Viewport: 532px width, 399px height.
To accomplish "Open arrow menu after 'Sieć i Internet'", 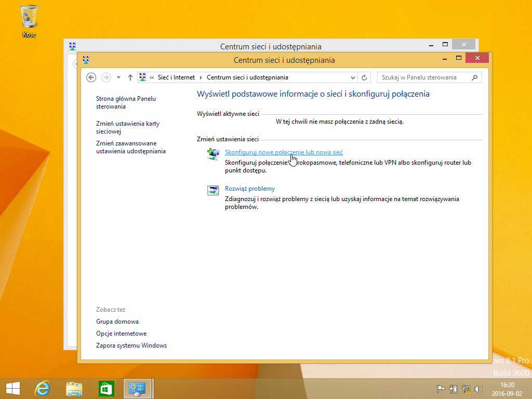I will [x=201, y=77].
